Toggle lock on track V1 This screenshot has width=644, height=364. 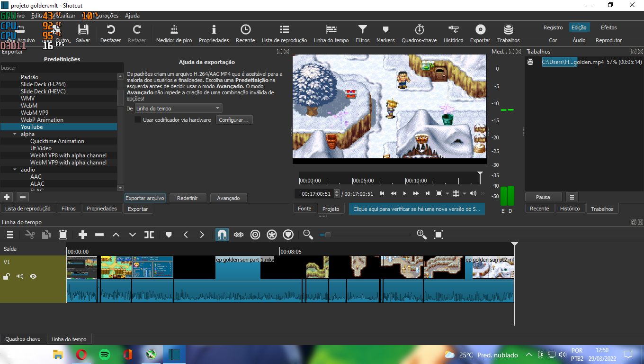tap(7, 276)
